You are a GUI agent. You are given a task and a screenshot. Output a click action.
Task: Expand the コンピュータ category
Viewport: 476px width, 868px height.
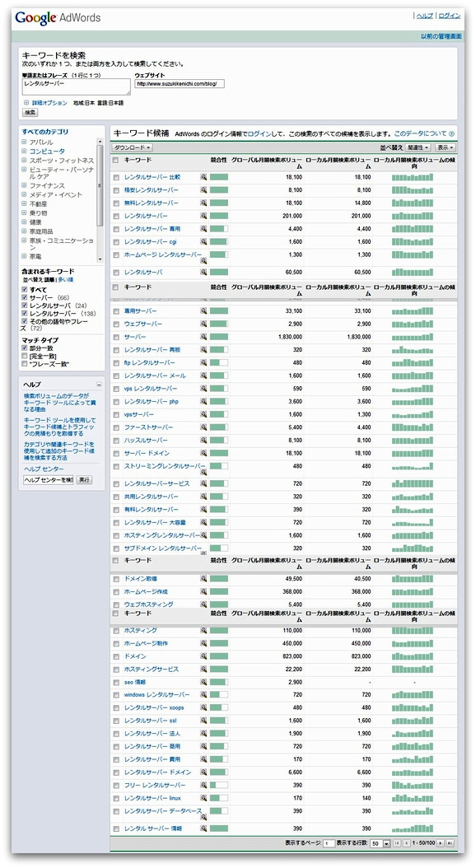point(25,152)
